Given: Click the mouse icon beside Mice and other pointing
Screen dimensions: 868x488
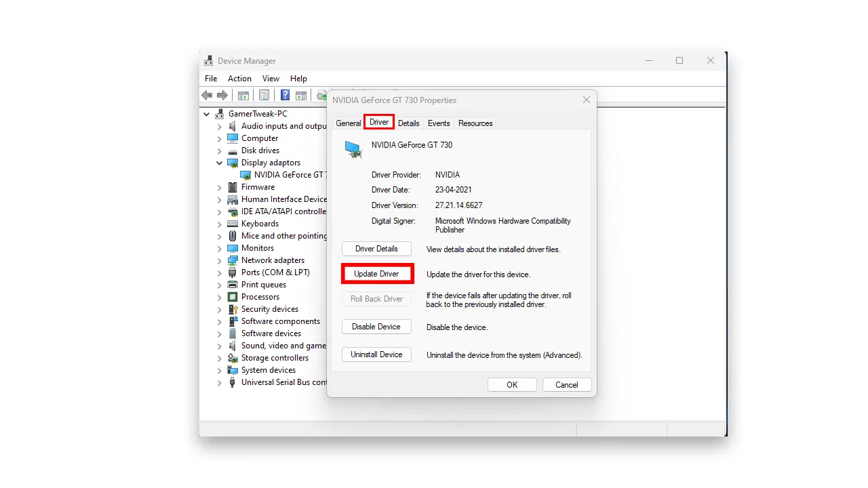Looking at the screenshot, I should 233,236.
